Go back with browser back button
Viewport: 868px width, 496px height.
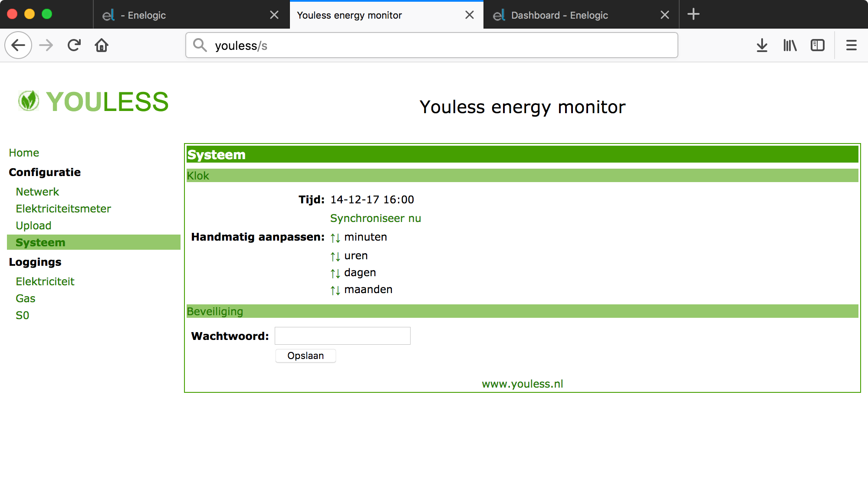coord(18,45)
